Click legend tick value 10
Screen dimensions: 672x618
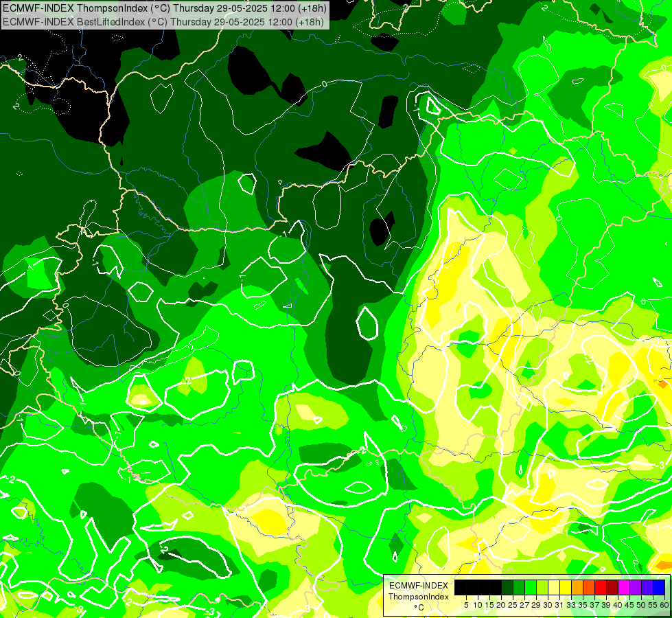click(478, 605)
